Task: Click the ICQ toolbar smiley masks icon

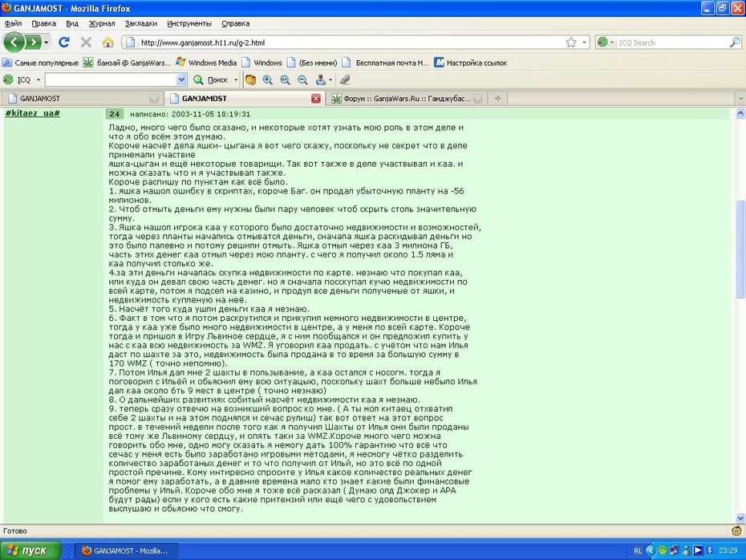Action: (251, 80)
